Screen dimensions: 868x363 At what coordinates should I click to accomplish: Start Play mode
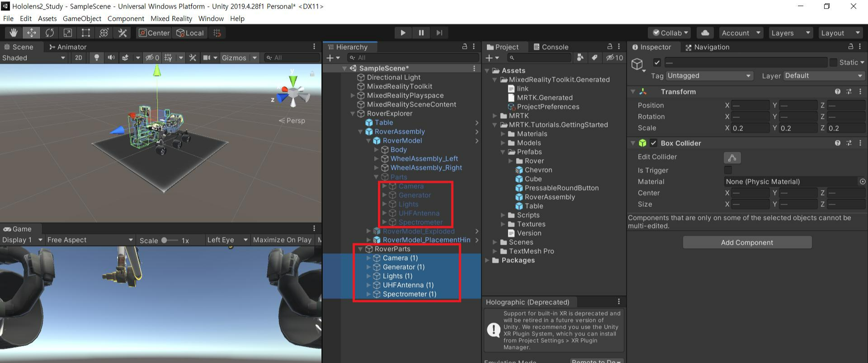[x=403, y=33]
